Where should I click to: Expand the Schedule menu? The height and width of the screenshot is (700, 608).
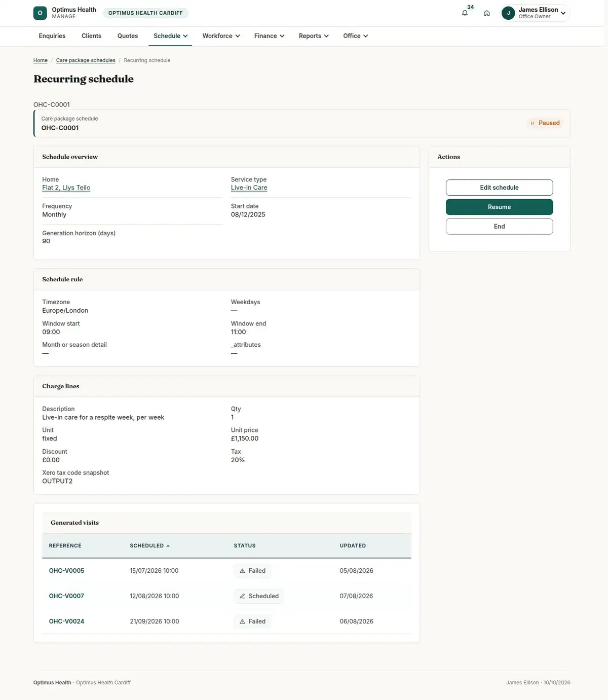[x=170, y=36]
